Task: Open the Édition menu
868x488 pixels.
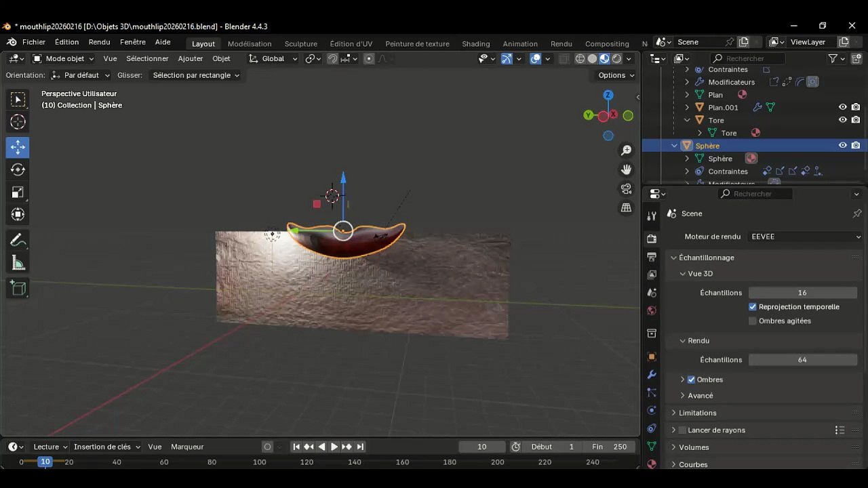Action: click(x=66, y=42)
